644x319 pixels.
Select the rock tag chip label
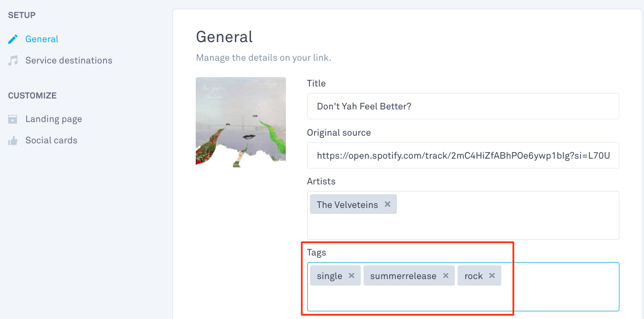[x=473, y=276]
